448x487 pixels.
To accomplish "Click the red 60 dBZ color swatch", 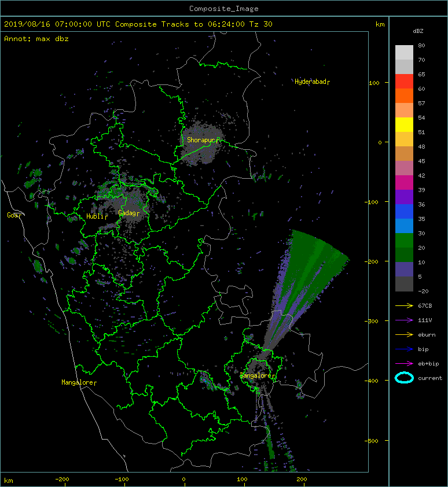I will 404,82.
